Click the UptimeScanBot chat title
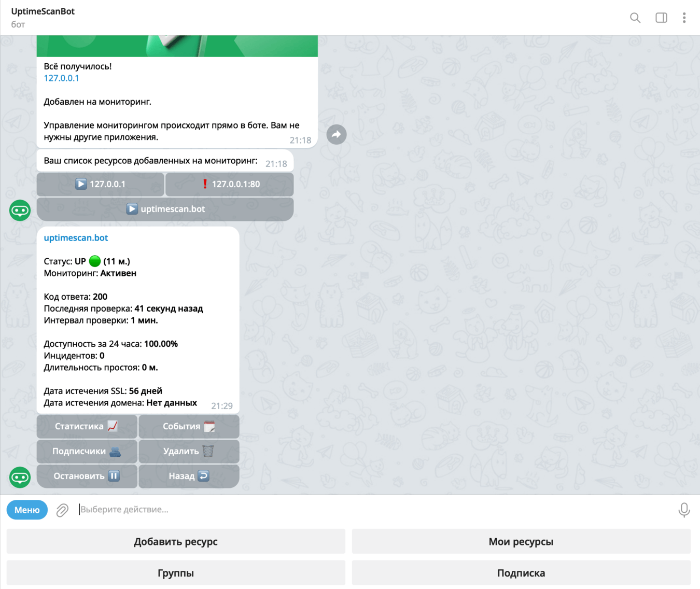Image resolution: width=700 pixels, height=589 pixels. [x=43, y=11]
